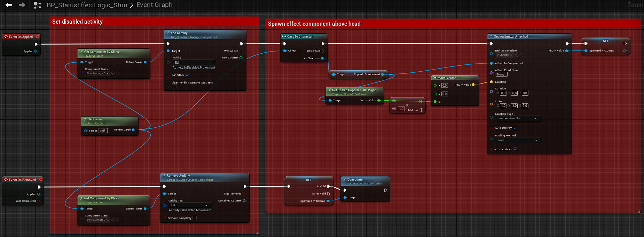Click BP_StatusEffectLogic_Stun in breadcrumb
Screen dimensions: 644x237
tap(87, 5)
